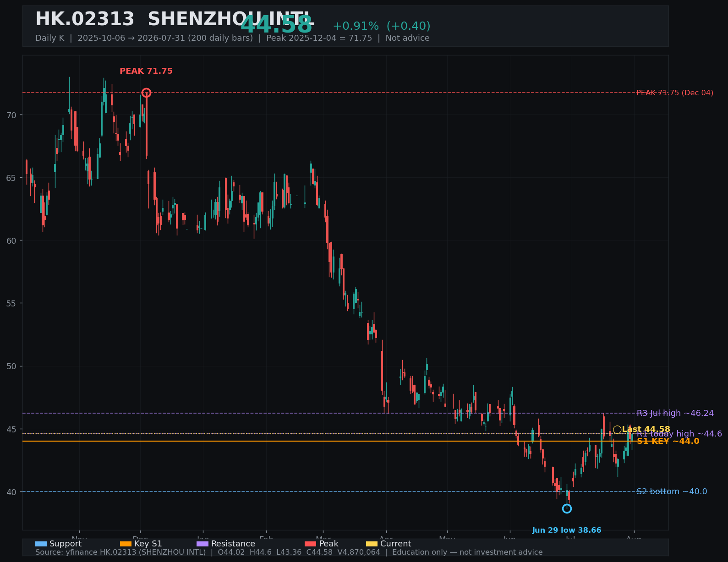Screen dimensions: 728x562
Task: Click the large 44.58 price in the header
Action: tap(276, 25)
